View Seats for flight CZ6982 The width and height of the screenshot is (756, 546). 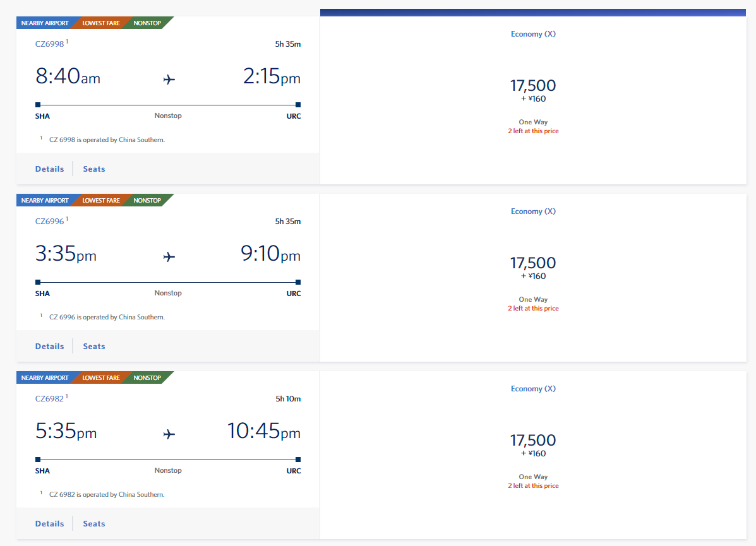[x=94, y=523]
